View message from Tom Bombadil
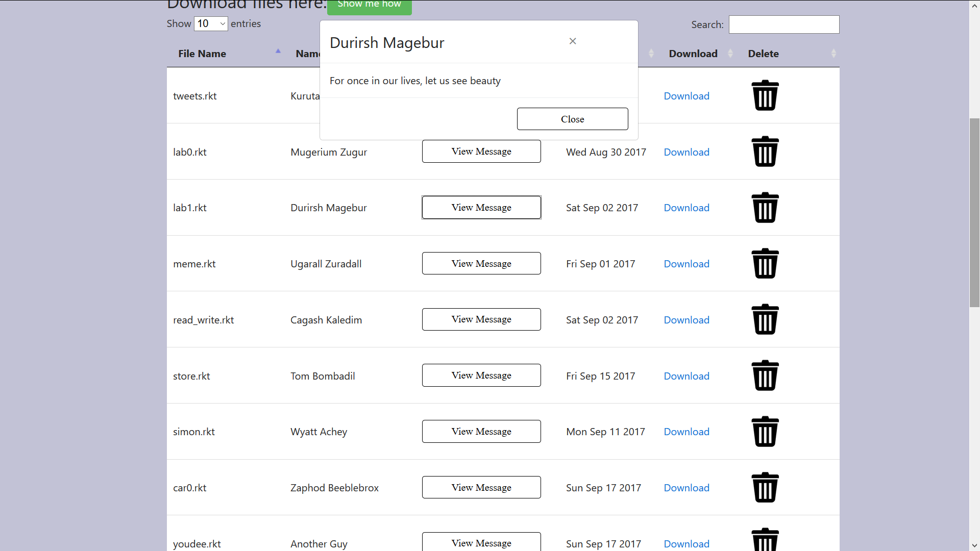This screenshot has width=980, height=551. click(x=481, y=375)
